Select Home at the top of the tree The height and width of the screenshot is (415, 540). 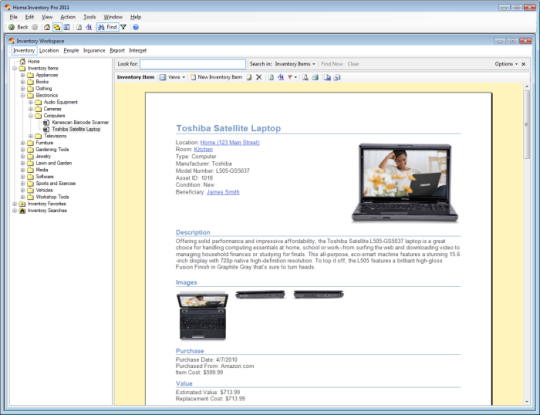pos(33,61)
